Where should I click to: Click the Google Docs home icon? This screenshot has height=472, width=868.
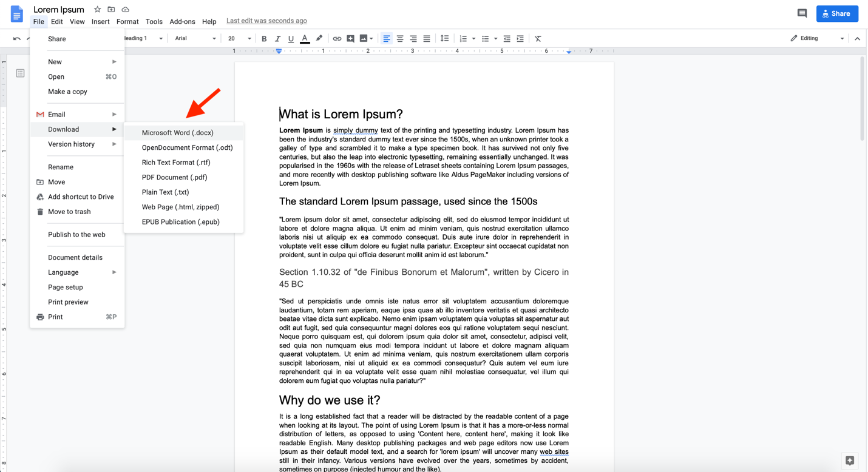pyautogui.click(x=17, y=14)
